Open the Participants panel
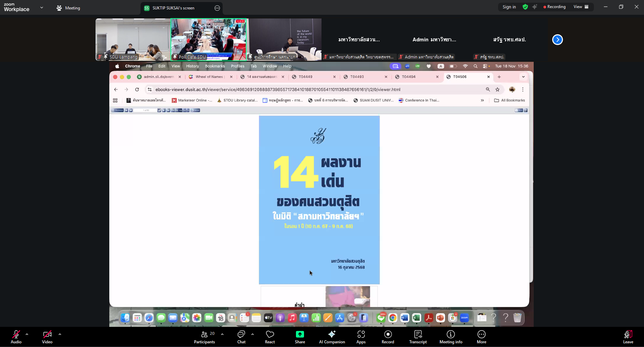 click(x=204, y=337)
